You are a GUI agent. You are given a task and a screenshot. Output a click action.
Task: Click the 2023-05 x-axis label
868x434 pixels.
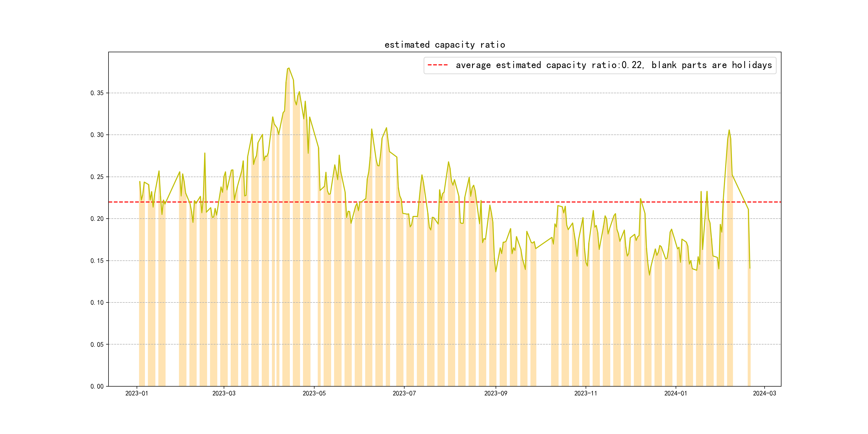coord(314,393)
